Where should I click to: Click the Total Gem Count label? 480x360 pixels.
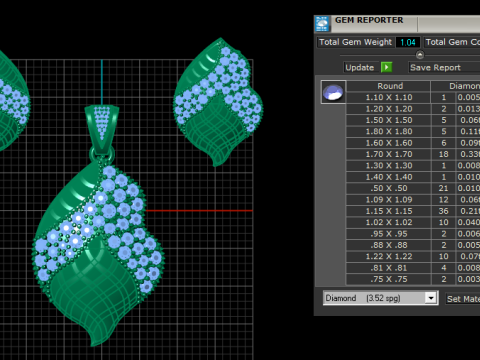(x=452, y=42)
